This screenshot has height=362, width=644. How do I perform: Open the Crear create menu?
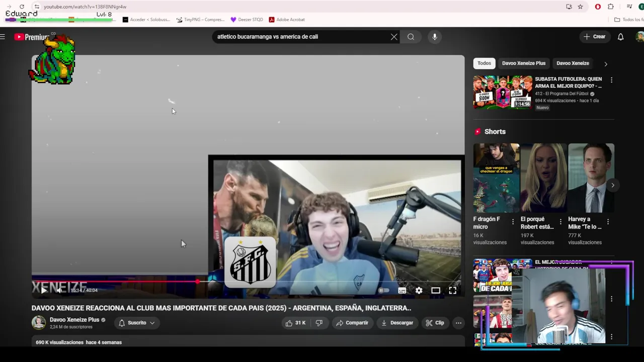point(594,37)
